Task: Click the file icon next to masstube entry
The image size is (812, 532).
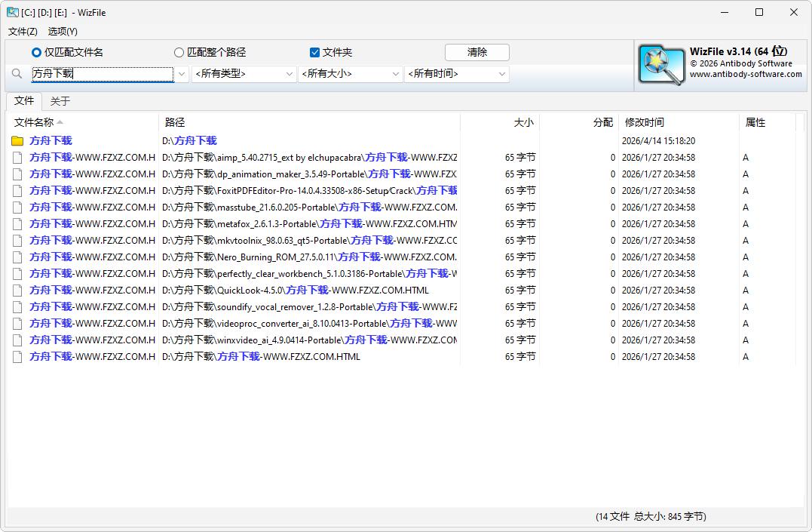Action: 17,207
